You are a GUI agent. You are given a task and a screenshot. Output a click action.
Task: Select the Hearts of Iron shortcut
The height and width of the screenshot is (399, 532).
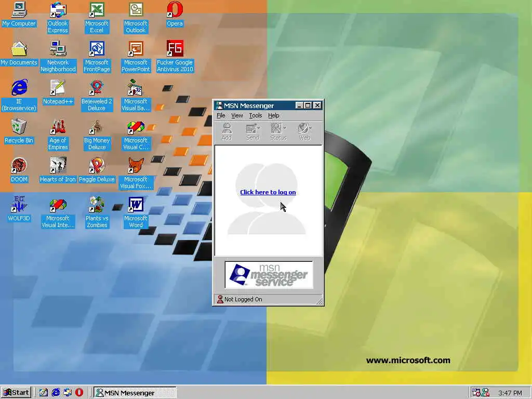[58, 170]
